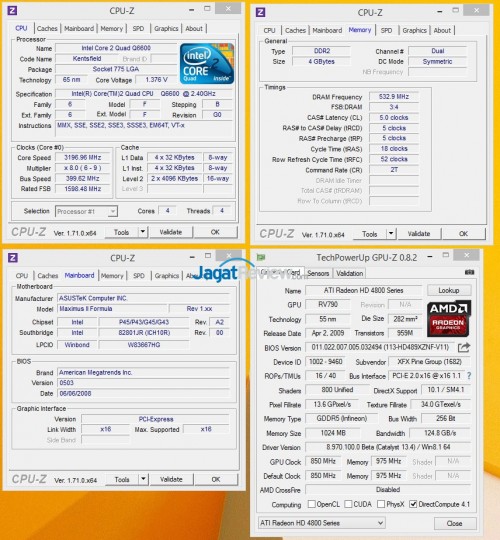Switch to the Sensors tab in GPU-Z
Image resolution: width=500 pixels, height=540 pixels.
[318, 273]
